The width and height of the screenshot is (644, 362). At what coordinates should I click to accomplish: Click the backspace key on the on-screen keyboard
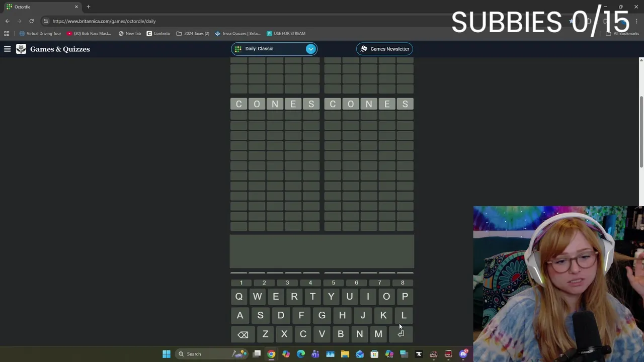[x=243, y=334]
